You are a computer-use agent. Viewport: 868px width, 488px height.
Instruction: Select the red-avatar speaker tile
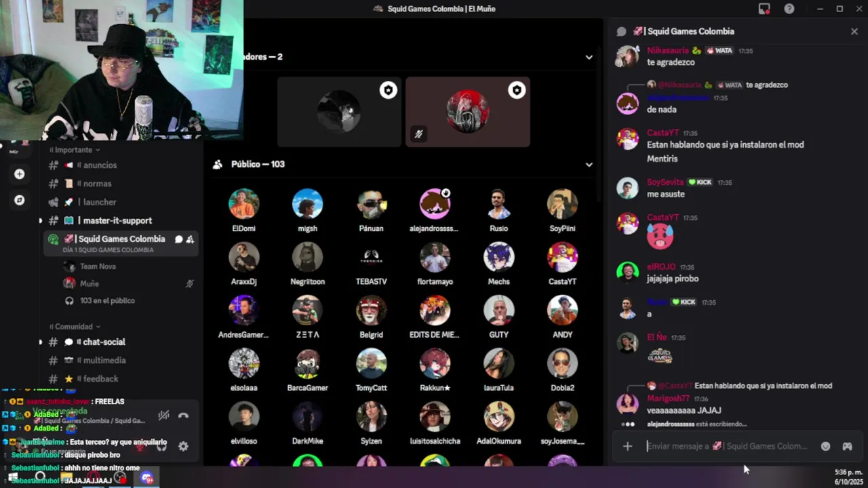tap(468, 112)
